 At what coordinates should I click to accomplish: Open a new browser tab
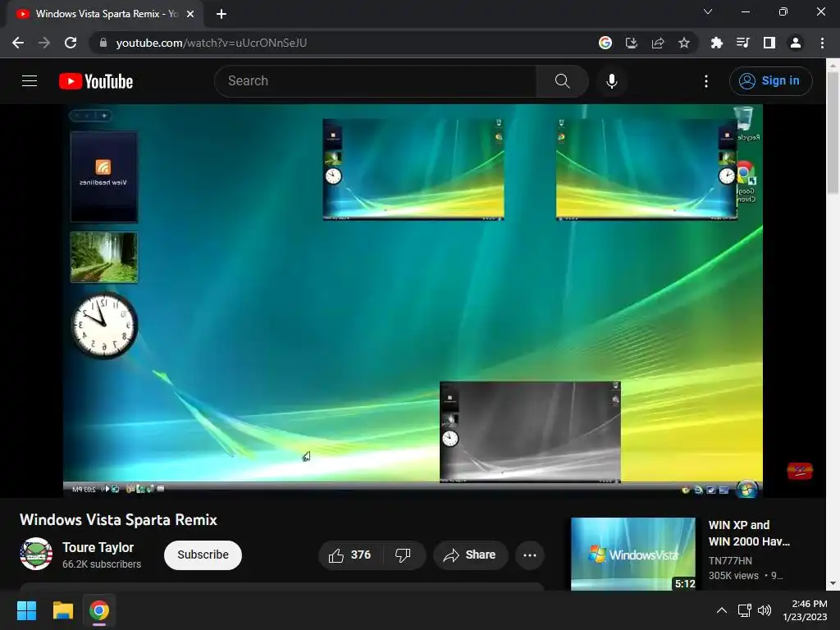[x=221, y=14]
